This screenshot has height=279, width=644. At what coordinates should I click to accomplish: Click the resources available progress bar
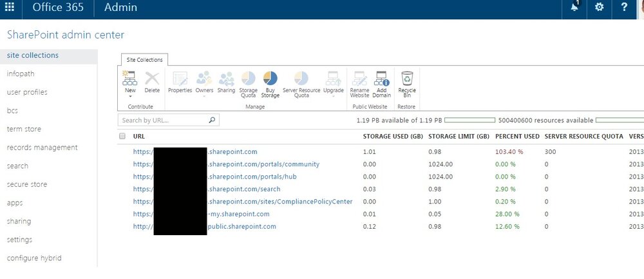click(620, 120)
